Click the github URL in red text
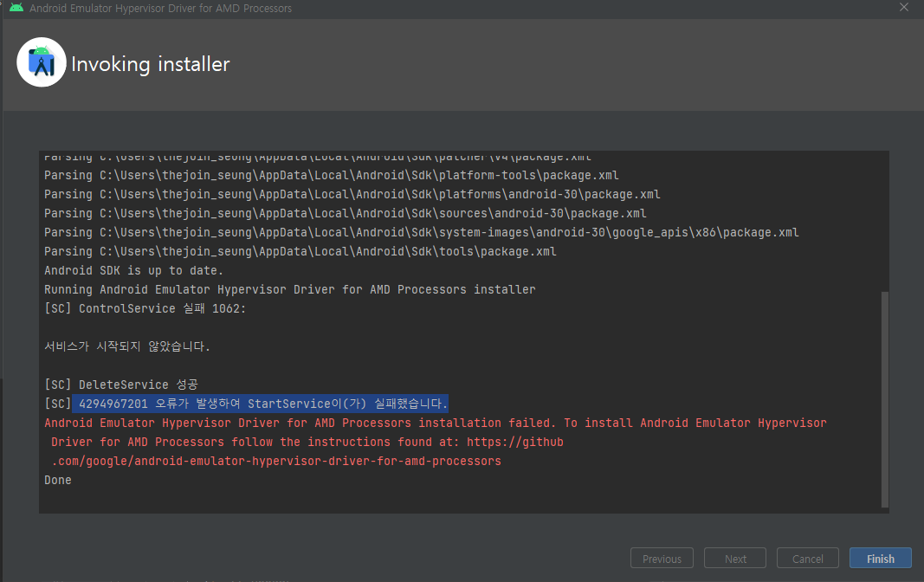The width and height of the screenshot is (924, 582). [x=307, y=451]
